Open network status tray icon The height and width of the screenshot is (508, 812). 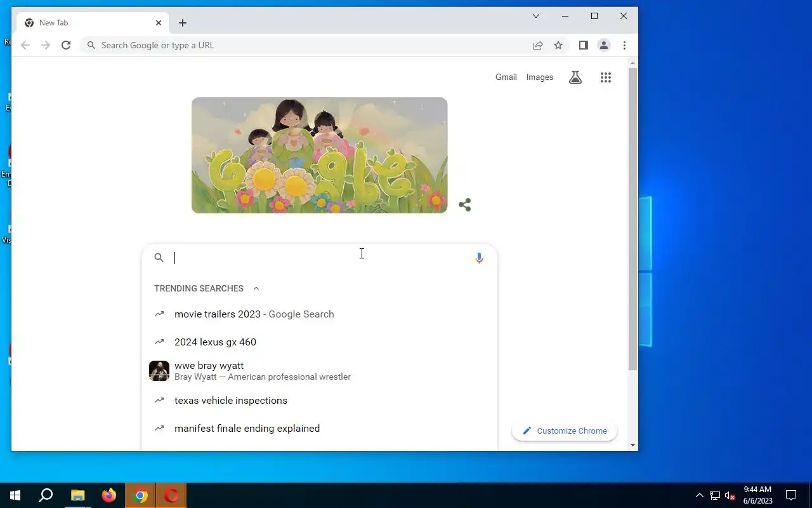click(715, 495)
